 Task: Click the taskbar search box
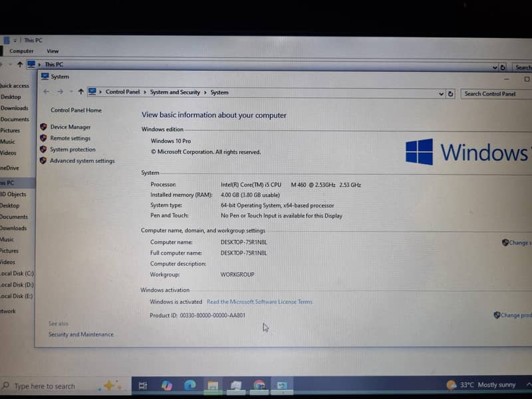[x=65, y=386]
